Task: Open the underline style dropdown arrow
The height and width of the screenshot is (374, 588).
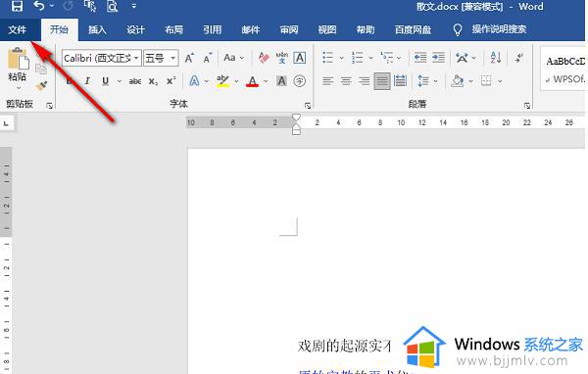Action: point(120,81)
